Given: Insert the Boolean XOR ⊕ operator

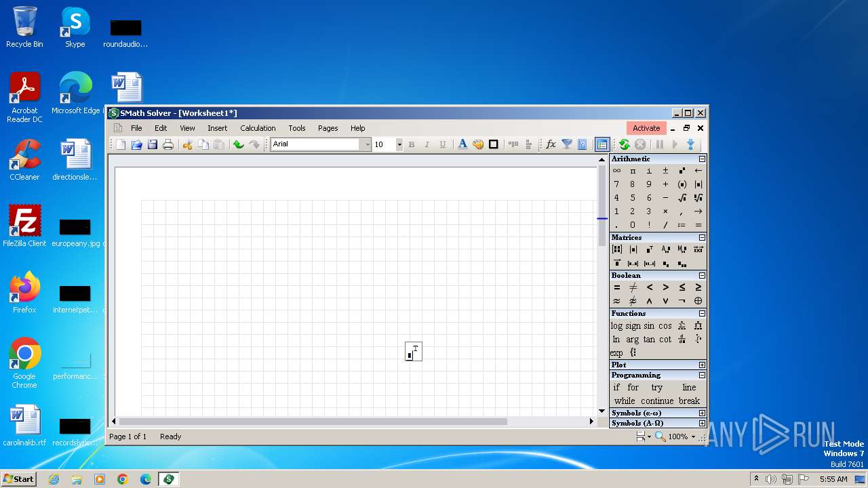Looking at the screenshot, I should (698, 301).
